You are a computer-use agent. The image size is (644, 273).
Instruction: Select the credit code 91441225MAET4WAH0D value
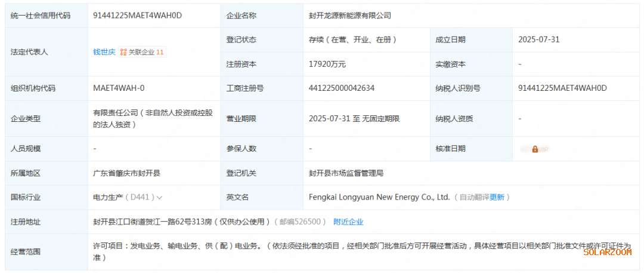click(137, 16)
